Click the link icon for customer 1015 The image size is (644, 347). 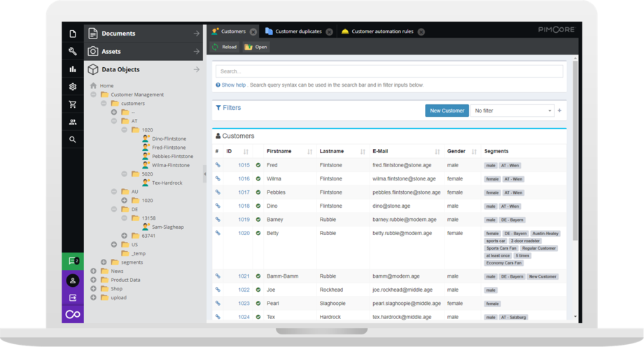[218, 165]
